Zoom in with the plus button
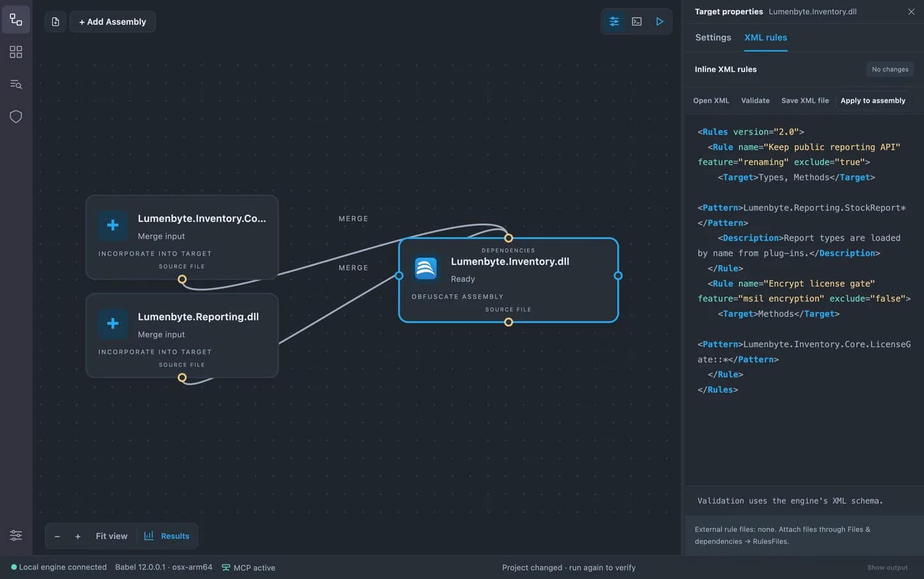924x579 pixels. pyautogui.click(x=78, y=536)
